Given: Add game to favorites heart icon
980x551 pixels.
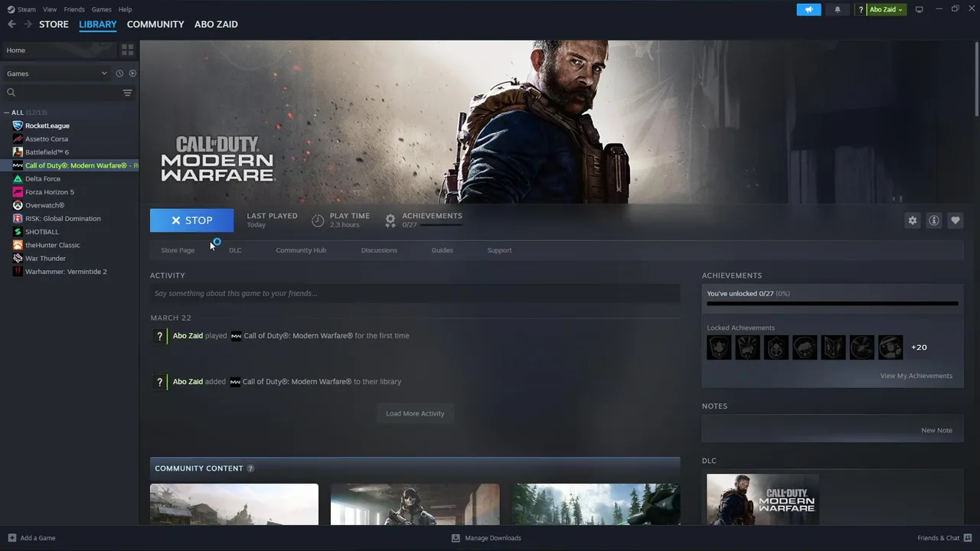Looking at the screenshot, I should point(955,220).
